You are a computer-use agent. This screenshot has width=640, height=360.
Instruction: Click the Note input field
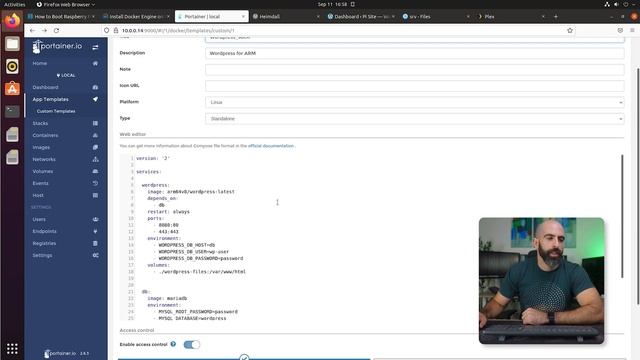[x=415, y=69]
